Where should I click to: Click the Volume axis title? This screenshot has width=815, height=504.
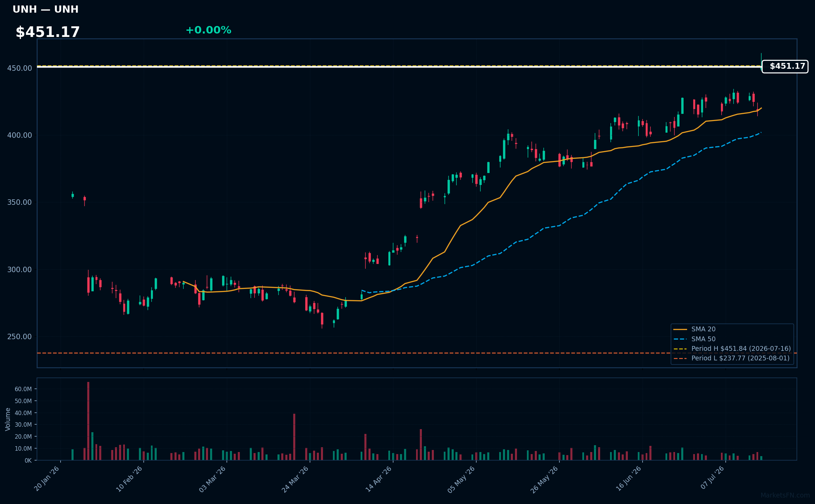click(8, 419)
